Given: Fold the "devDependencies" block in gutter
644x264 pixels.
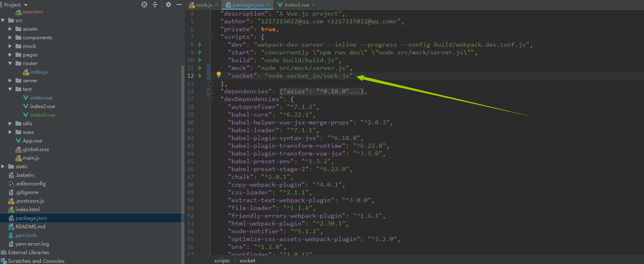Looking at the screenshot, I should [x=210, y=99].
